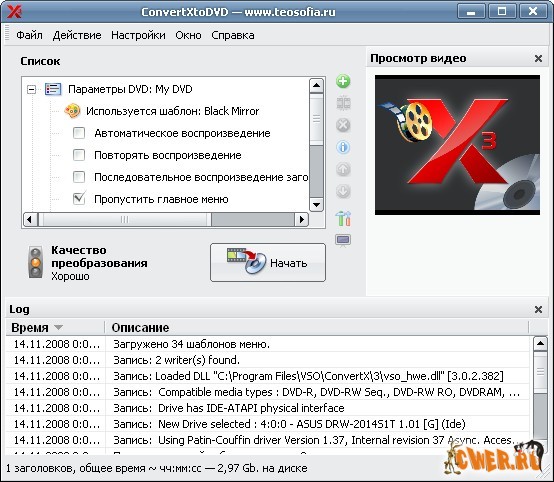The image size is (554, 482).
Task: Click the list scroll left arrow
Action: (x=30, y=219)
